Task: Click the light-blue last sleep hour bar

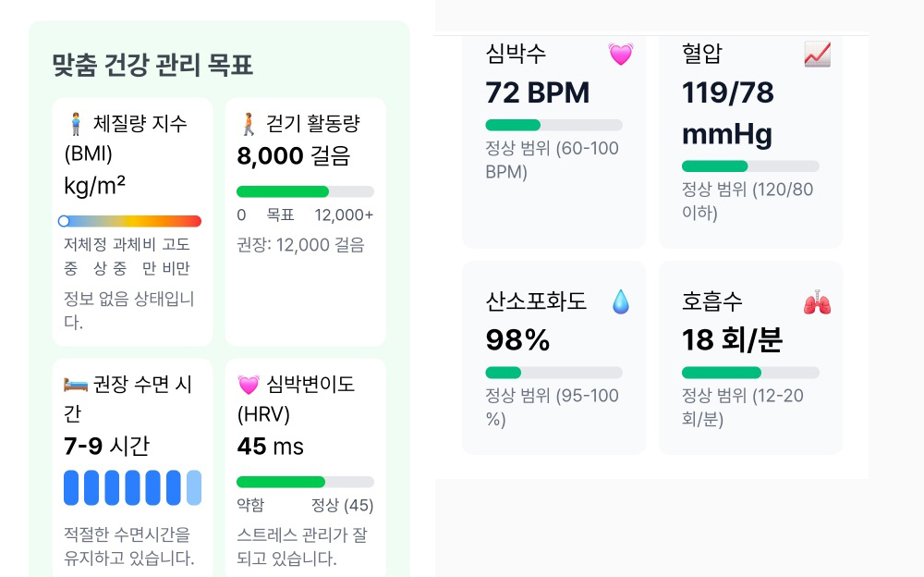Action: point(194,487)
